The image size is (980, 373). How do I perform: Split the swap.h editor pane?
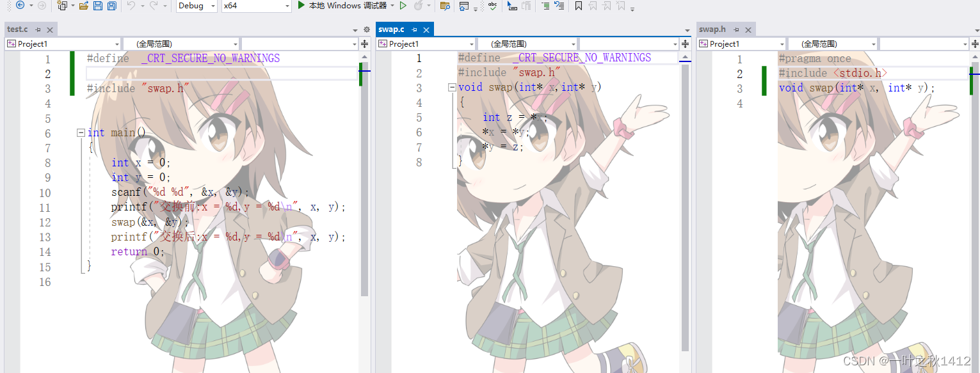point(974,44)
